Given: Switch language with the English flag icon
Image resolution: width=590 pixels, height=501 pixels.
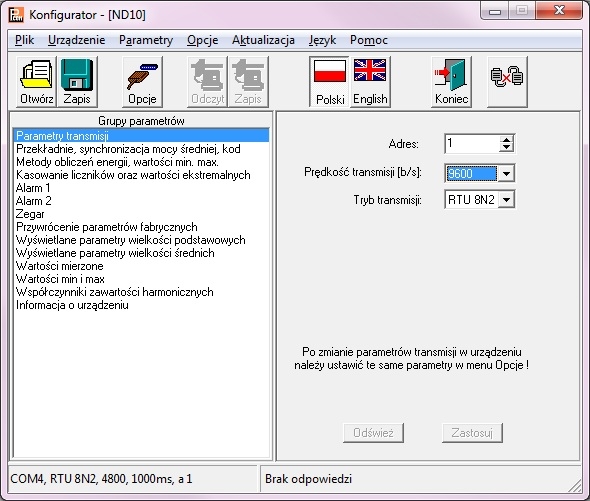Looking at the screenshot, I should [x=370, y=82].
